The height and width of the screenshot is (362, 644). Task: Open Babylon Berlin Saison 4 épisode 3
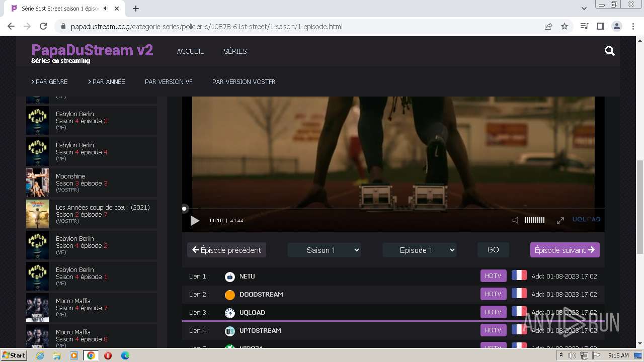tap(91, 121)
